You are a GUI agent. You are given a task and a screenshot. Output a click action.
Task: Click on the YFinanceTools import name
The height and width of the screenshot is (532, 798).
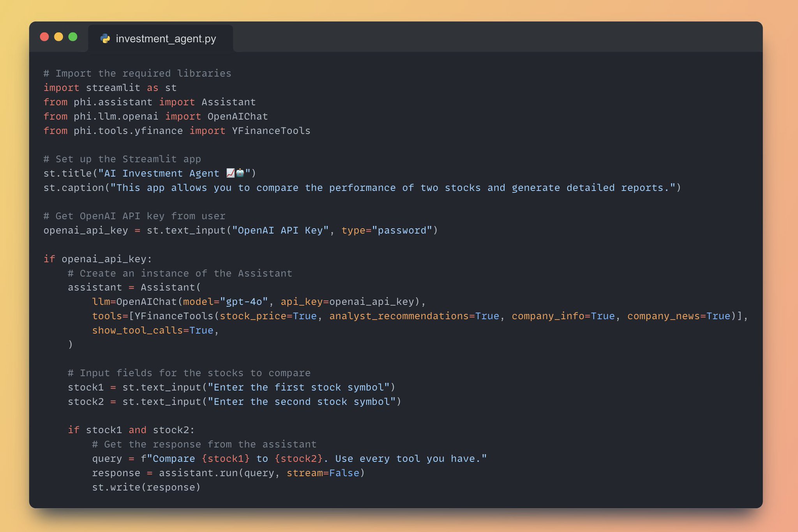[x=271, y=131]
